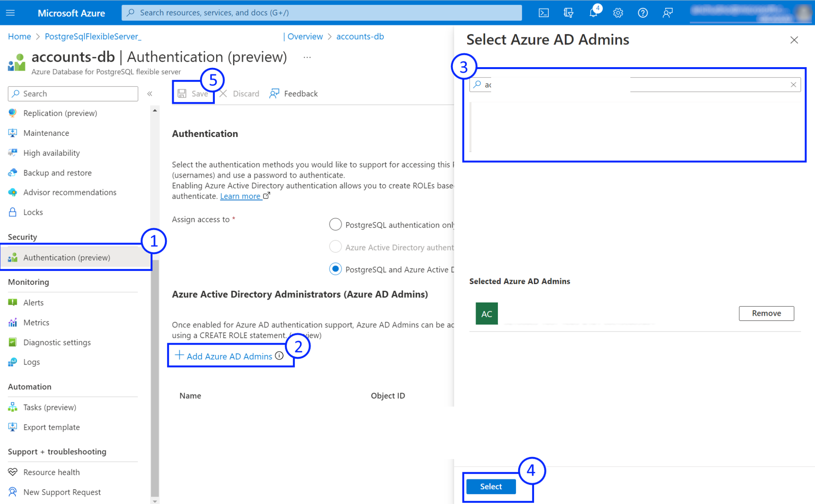
Task: Remove selected Azure AD Admin AC
Action: [766, 313]
